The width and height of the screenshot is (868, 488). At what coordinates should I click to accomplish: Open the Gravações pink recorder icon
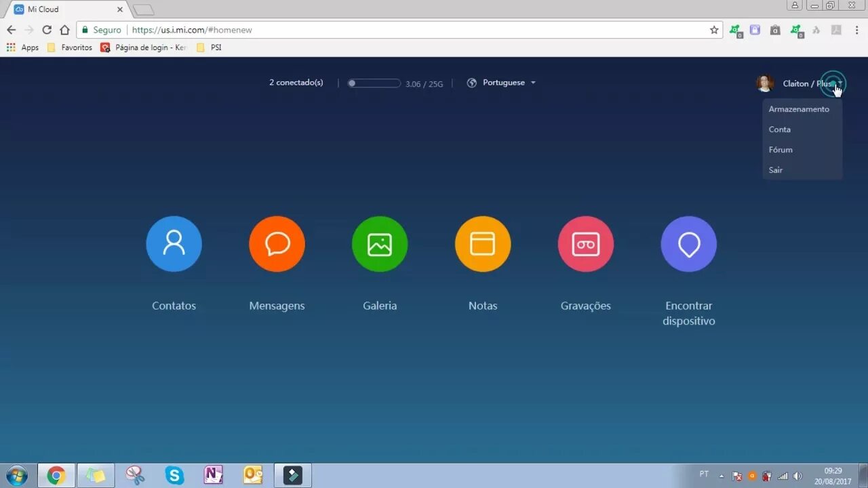point(586,244)
